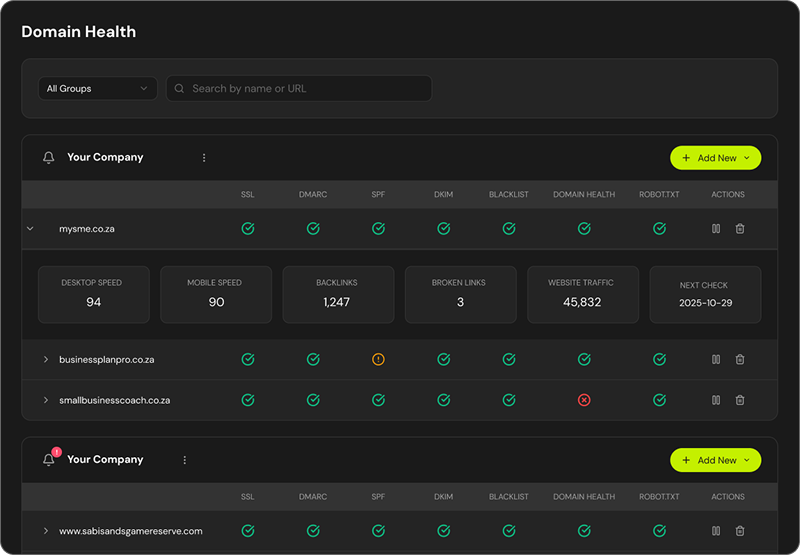Pause monitoring for www.sabisandsgamereserve.com
This screenshot has width=800, height=555.
[x=716, y=531]
